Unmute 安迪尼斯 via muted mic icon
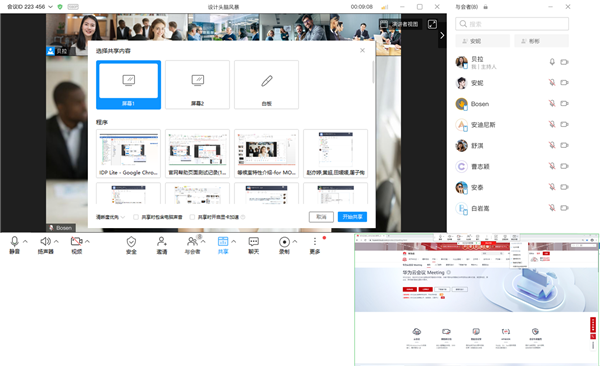600x366 pixels. click(552, 124)
